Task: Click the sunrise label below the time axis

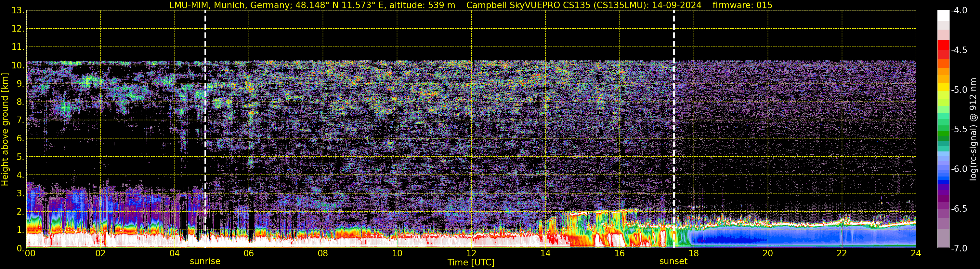Action: [205, 262]
